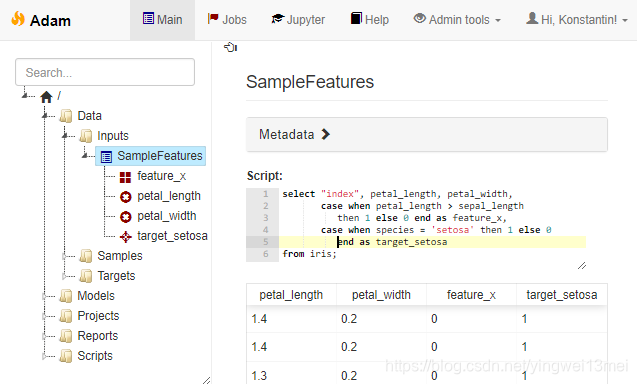637x384 pixels.
Task: Click the table icon beside SampleFeatures
Action: (106, 157)
